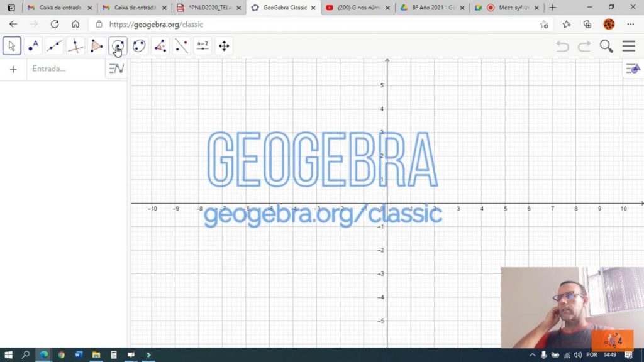Viewport: 644px width, 362px height.
Task: Add this page to favorites
Action: (544, 25)
